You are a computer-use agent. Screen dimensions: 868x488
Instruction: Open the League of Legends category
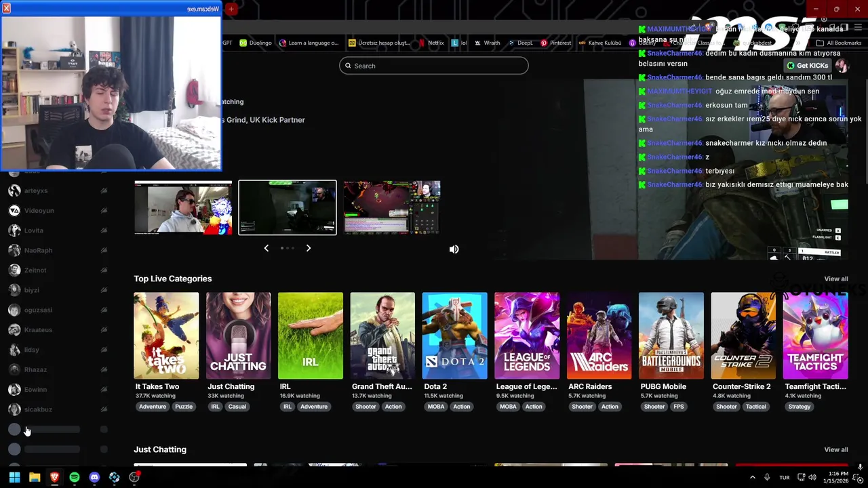tap(527, 335)
